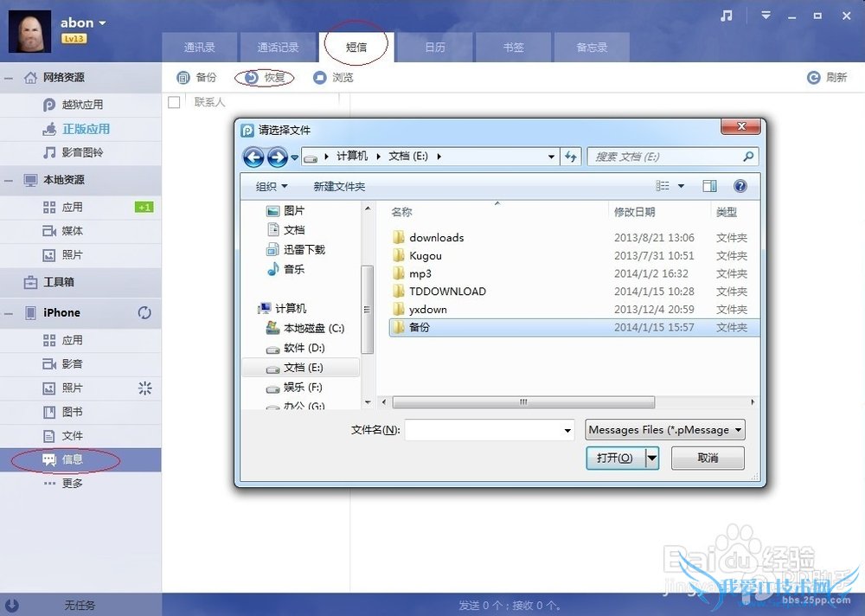
Task: Open local 应用 with +1 badge
Action: [x=80, y=207]
